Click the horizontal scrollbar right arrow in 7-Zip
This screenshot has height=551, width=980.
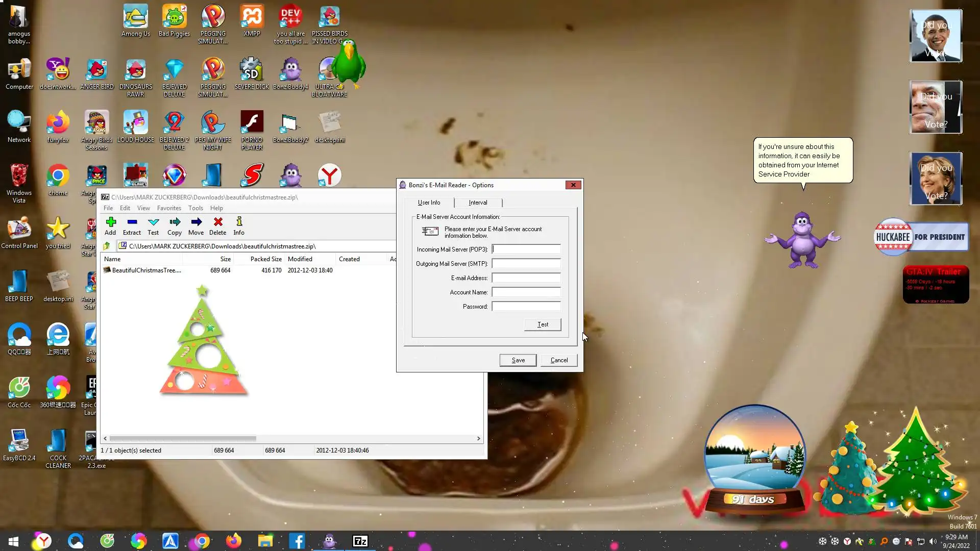pos(478,438)
